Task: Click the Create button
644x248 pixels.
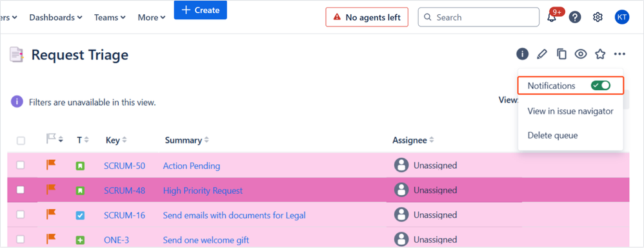Action: [201, 10]
